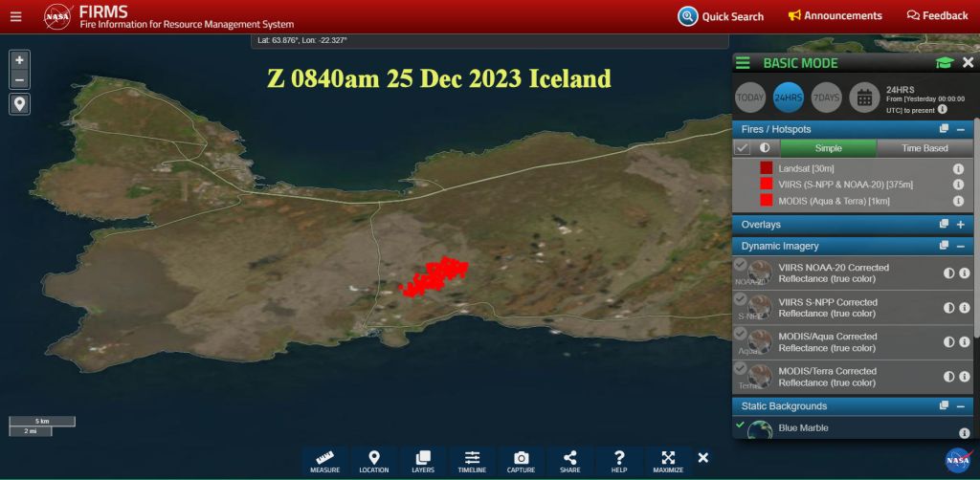Open the Timeline tool
980x480 pixels.
472,461
